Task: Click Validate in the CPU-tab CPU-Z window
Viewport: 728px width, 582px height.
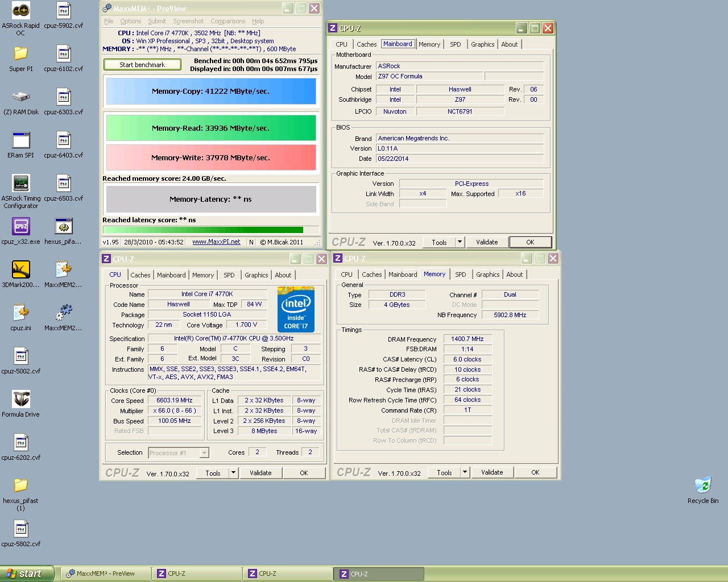Action: tap(260, 473)
